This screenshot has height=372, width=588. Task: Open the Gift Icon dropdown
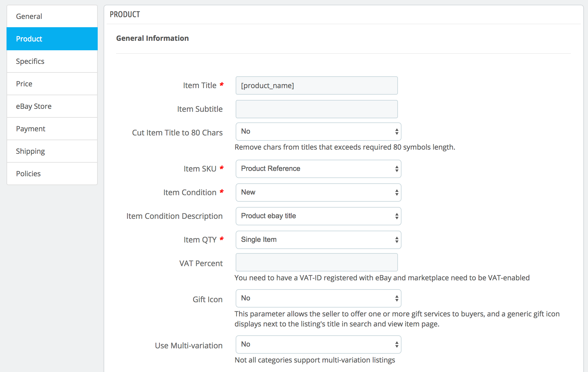318,298
